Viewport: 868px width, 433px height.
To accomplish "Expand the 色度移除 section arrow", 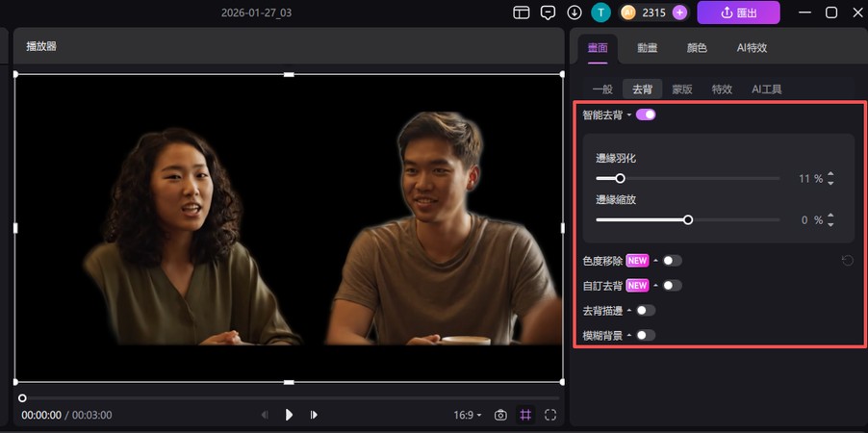I will point(655,260).
